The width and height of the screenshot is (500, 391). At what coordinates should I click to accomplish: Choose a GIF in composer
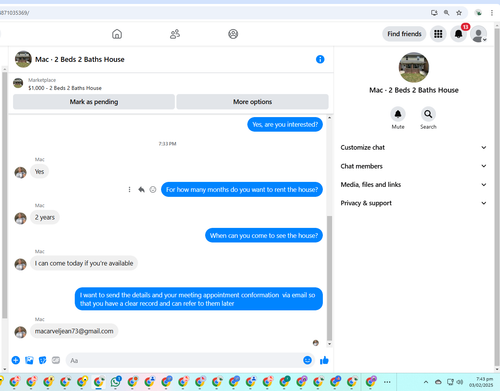point(56,360)
